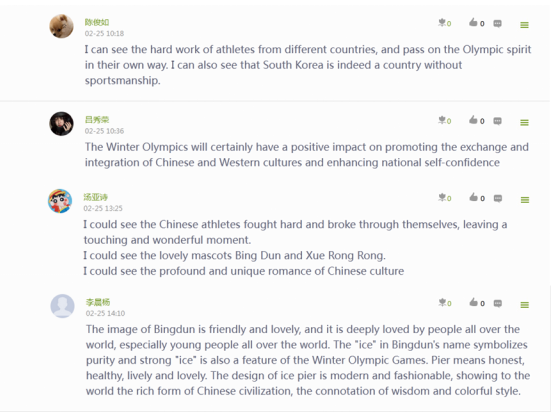
Task: Open the dog avatar user's profile
Action: [x=61, y=26]
